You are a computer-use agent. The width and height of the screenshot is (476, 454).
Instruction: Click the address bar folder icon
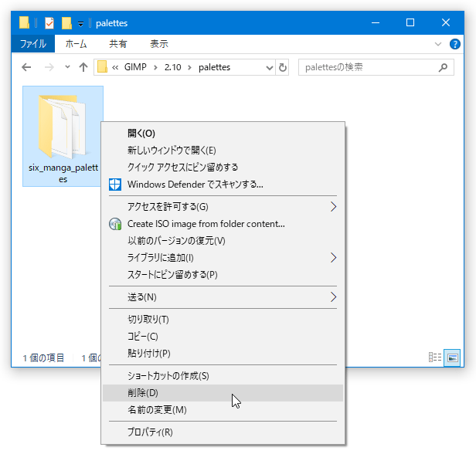[x=102, y=66]
